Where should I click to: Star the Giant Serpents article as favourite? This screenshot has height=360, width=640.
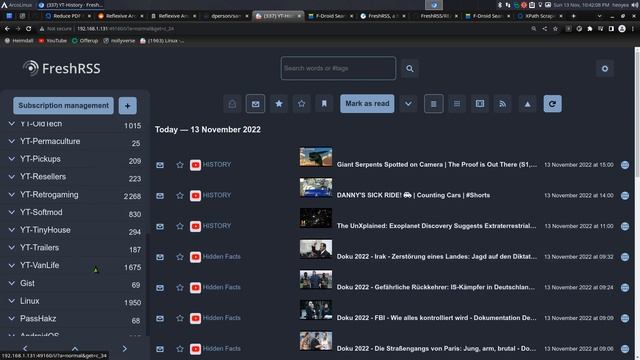click(x=180, y=165)
